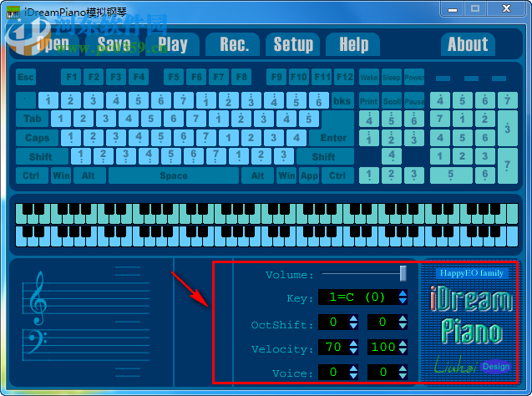Decrease the Velocity 100 value
This screenshot has height=396, width=532.
pyautogui.click(x=403, y=351)
